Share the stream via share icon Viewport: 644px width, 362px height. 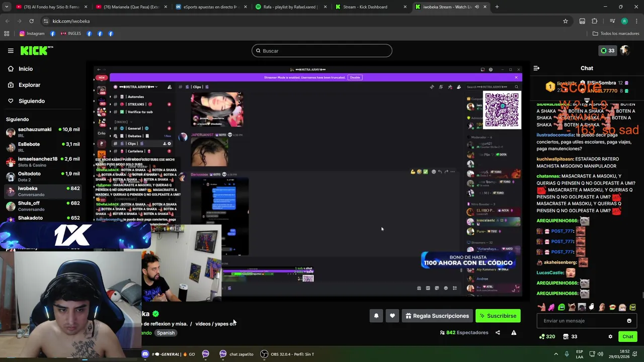click(498, 332)
